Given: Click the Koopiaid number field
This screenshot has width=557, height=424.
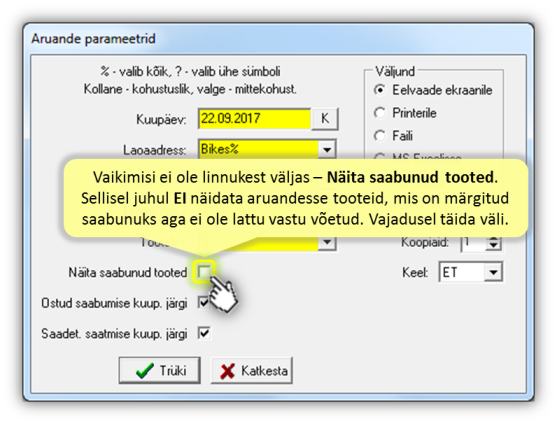Looking at the screenshot, I should tap(473, 243).
